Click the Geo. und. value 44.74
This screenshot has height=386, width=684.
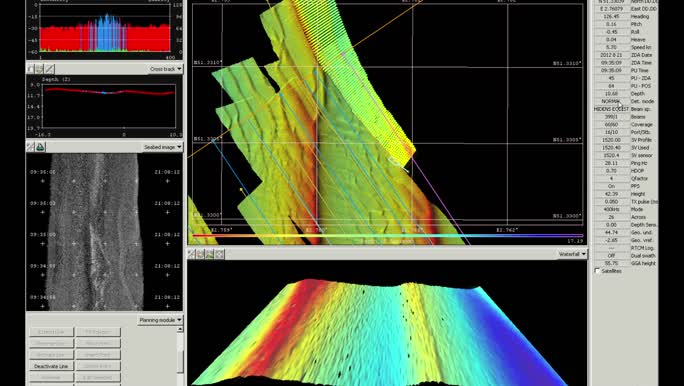pos(611,232)
